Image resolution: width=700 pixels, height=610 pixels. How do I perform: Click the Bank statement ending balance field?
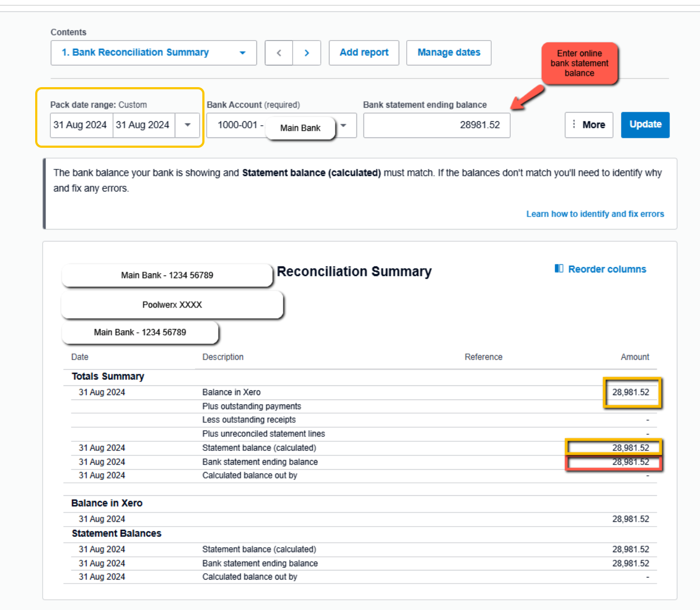click(437, 125)
